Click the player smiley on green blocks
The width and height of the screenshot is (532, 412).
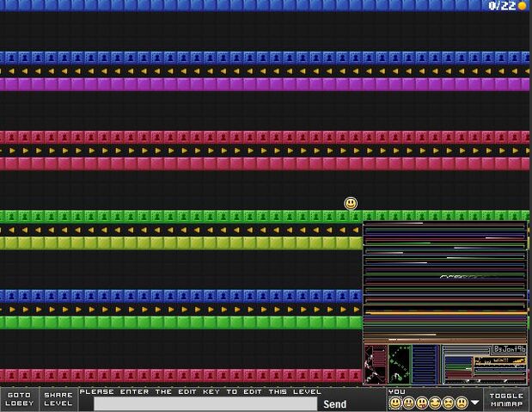coord(351,204)
